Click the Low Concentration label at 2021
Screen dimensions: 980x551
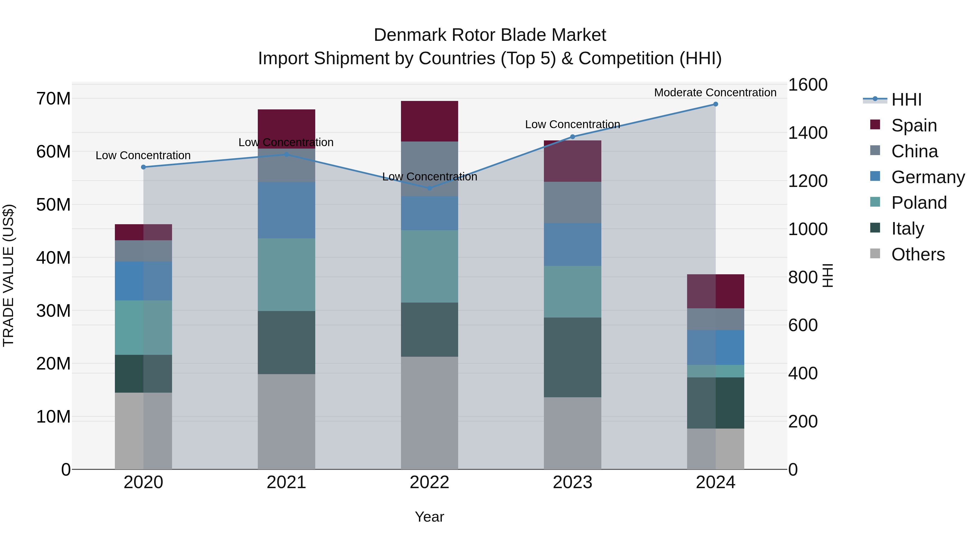pyautogui.click(x=286, y=142)
